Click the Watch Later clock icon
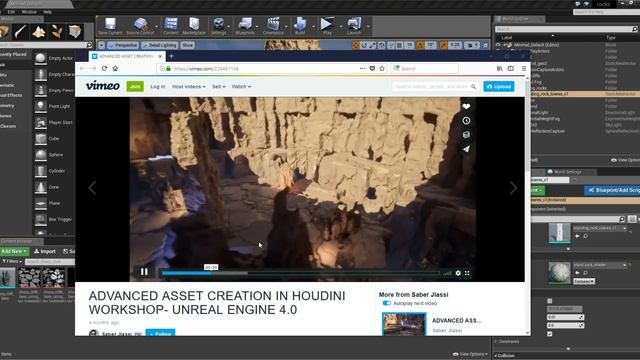Image resolution: width=640 pixels, height=360 pixels. click(x=466, y=121)
